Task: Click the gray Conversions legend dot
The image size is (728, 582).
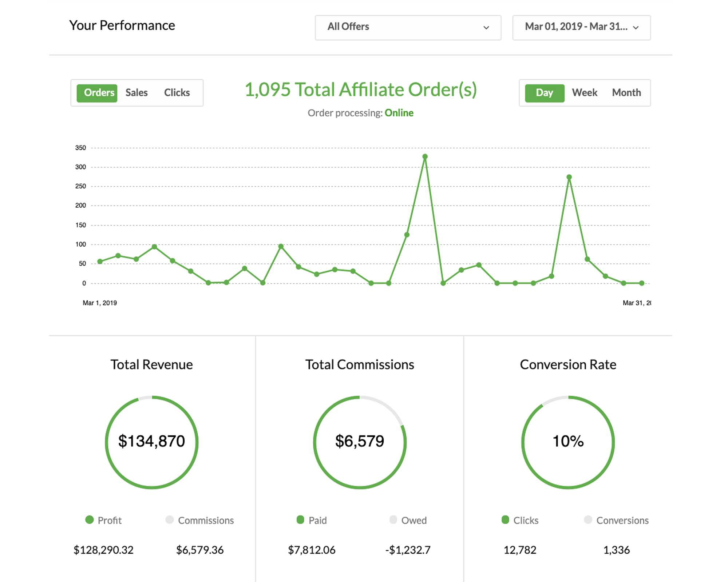Action: point(588,520)
